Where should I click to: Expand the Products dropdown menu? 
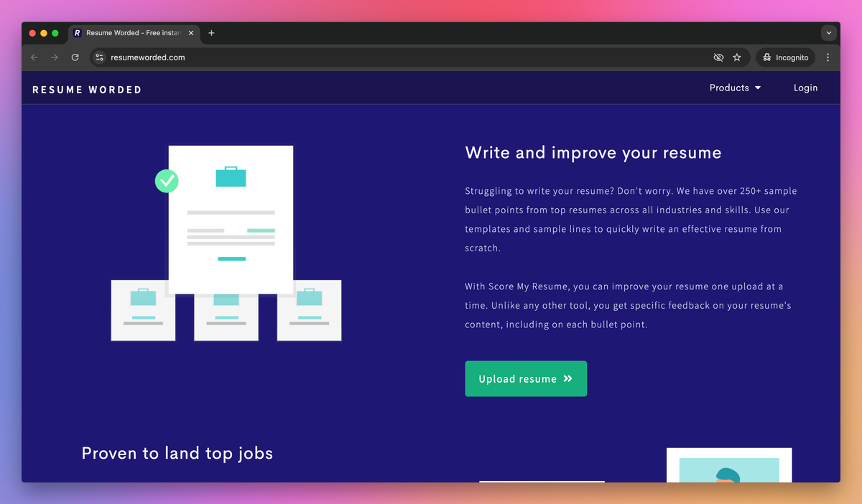(735, 88)
